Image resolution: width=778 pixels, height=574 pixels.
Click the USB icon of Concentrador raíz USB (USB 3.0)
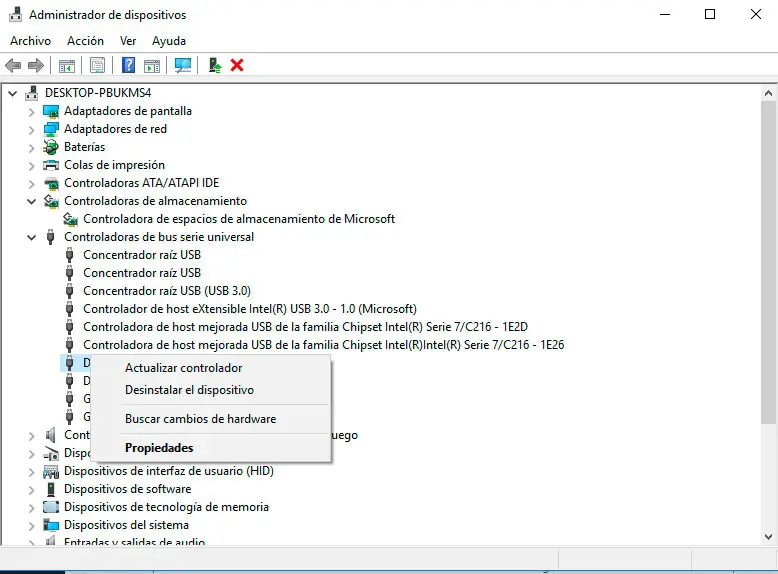point(69,291)
